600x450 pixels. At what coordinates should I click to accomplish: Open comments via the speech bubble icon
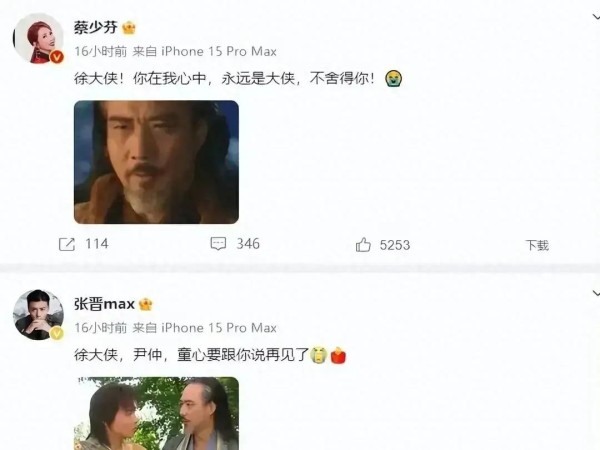[x=218, y=243]
